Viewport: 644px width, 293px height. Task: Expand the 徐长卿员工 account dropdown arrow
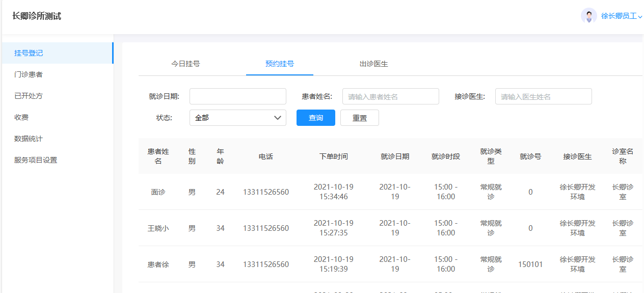[x=640, y=17]
